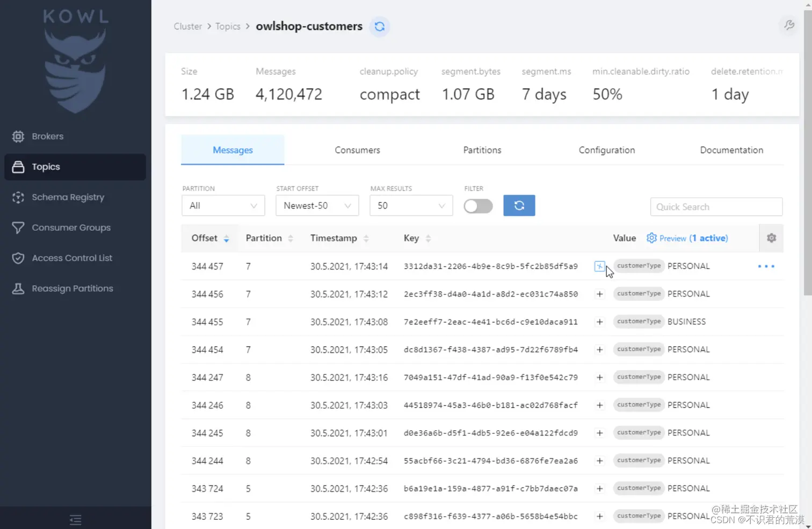Screen dimensions: 812x529
Task: Refresh the topic with the header reload icon
Action: coord(380,26)
